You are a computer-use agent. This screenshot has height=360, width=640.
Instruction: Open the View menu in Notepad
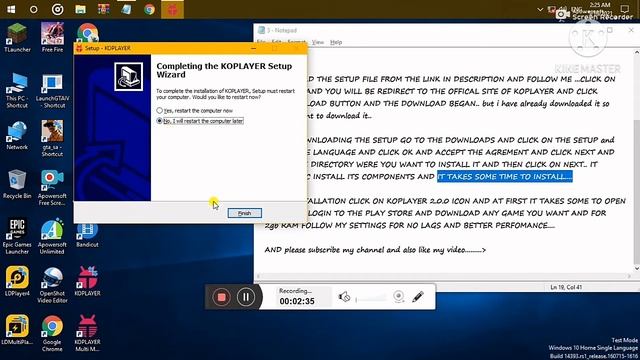pyautogui.click(x=318, y=42)
